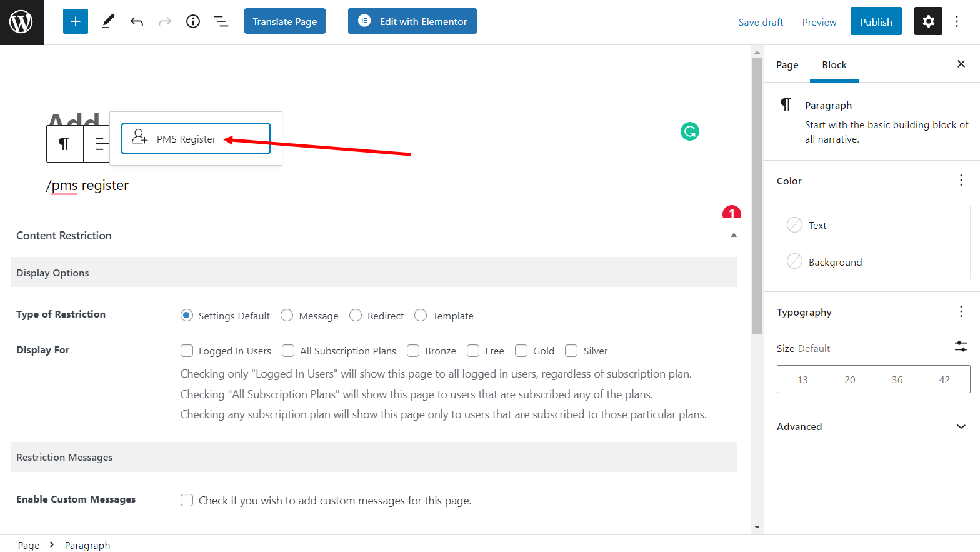This screenshot has height=552, width=980.
Task: Check the Silver plan box
Action: pyautogui.click(x=571, y=351)
